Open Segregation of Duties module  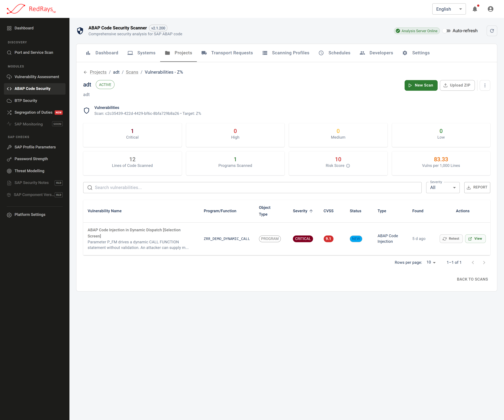coord(35,112)
